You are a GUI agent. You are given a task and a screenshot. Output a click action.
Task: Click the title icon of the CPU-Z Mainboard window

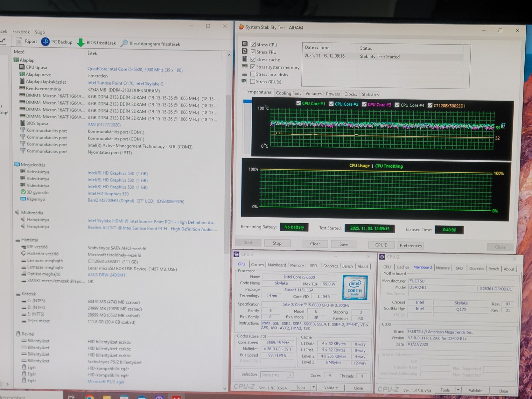coord(382,257)
